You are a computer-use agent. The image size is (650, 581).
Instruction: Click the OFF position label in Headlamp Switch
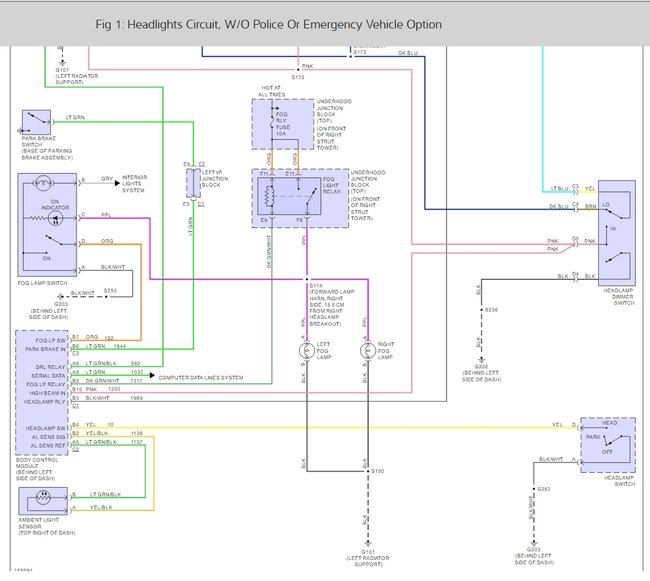click(607, 452)
